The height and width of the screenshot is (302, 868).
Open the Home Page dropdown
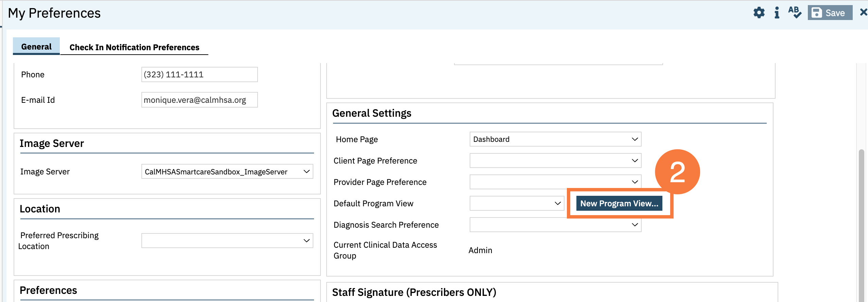tap(555, 139)
